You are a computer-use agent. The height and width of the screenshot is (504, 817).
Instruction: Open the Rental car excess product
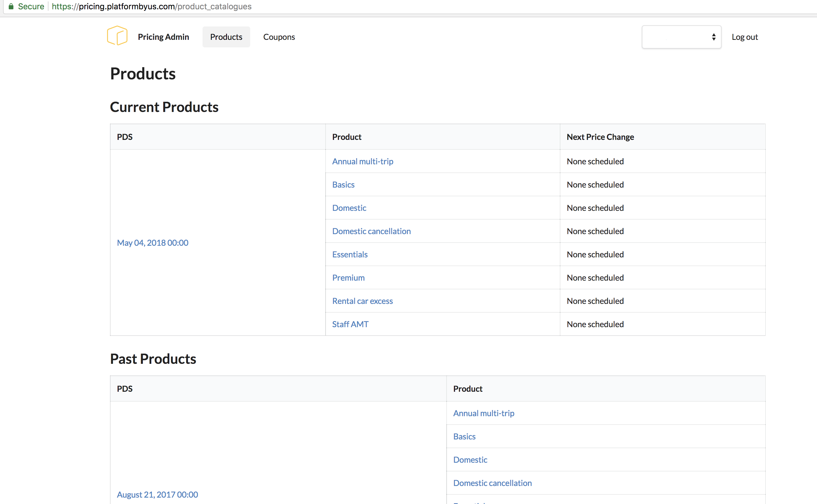[x=362, y=301]
